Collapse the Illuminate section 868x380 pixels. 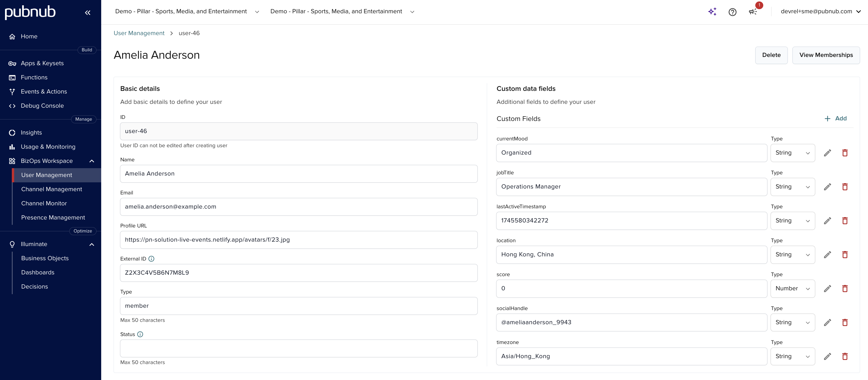(x=91, y=244)
